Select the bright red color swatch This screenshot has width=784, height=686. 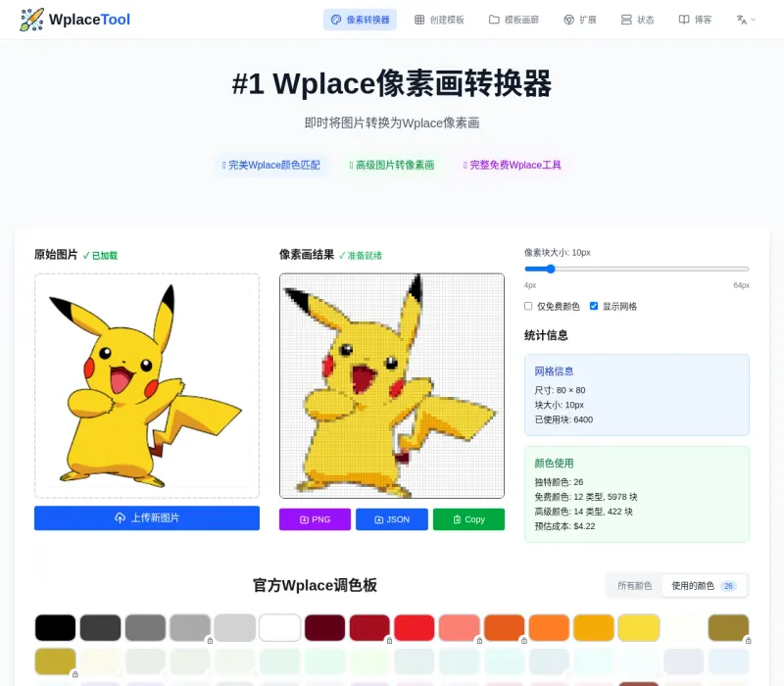click(415, 627)
